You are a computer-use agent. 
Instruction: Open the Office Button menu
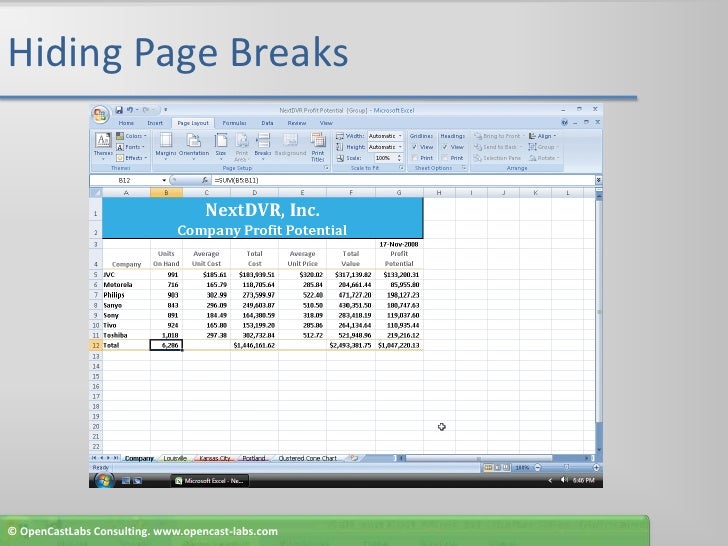tap(100, 114)
